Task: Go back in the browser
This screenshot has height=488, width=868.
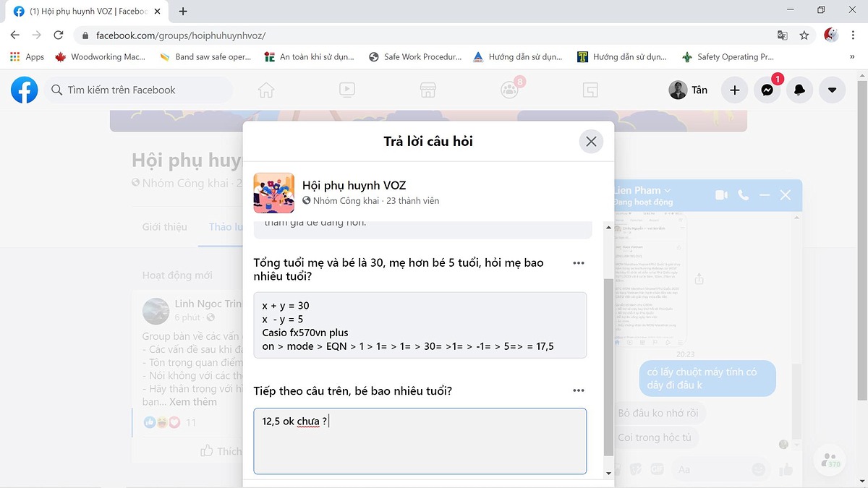Action: 15,35
